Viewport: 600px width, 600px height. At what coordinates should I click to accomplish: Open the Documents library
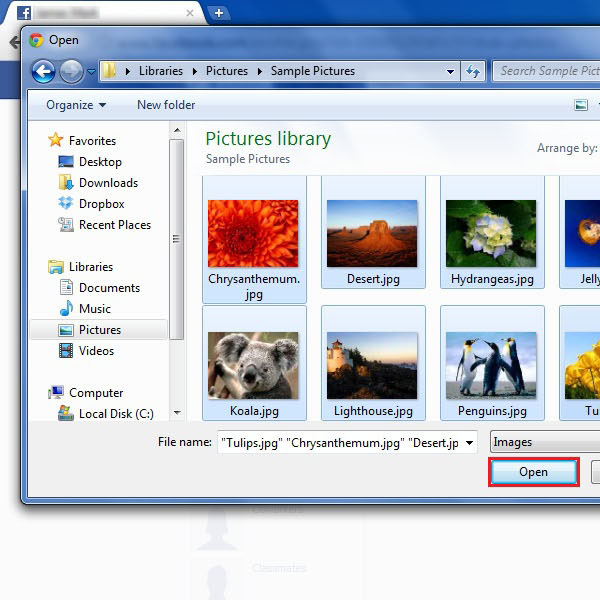click(x=109, y=288)
